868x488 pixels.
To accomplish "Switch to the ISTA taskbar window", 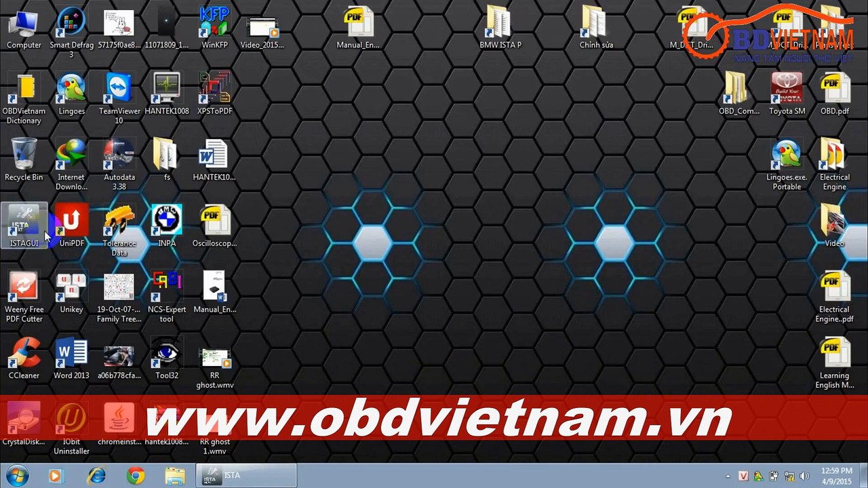I will point(246,476).
